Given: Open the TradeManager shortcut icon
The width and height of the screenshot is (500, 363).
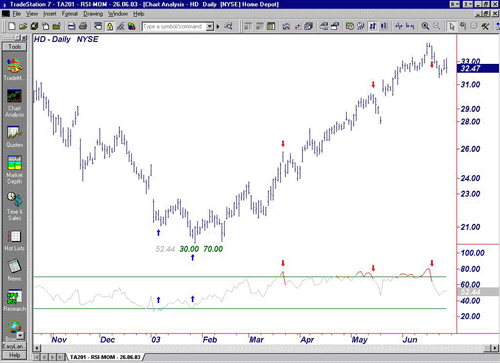Looking at the screenshot, I should click(14, 66).
